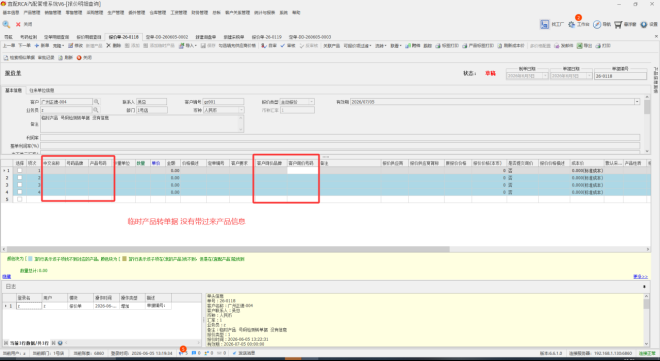Click the 下一单 button

24,45
